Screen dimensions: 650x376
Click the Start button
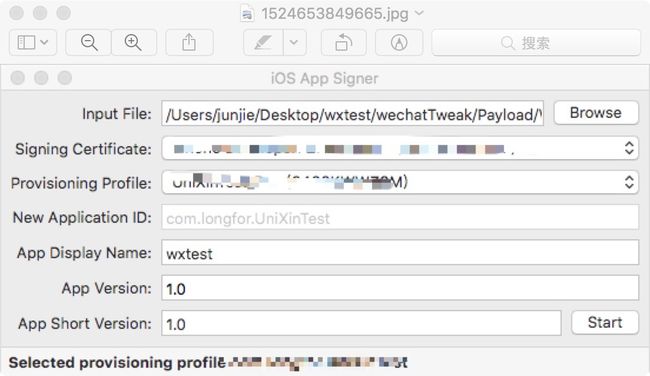[605, 323]
